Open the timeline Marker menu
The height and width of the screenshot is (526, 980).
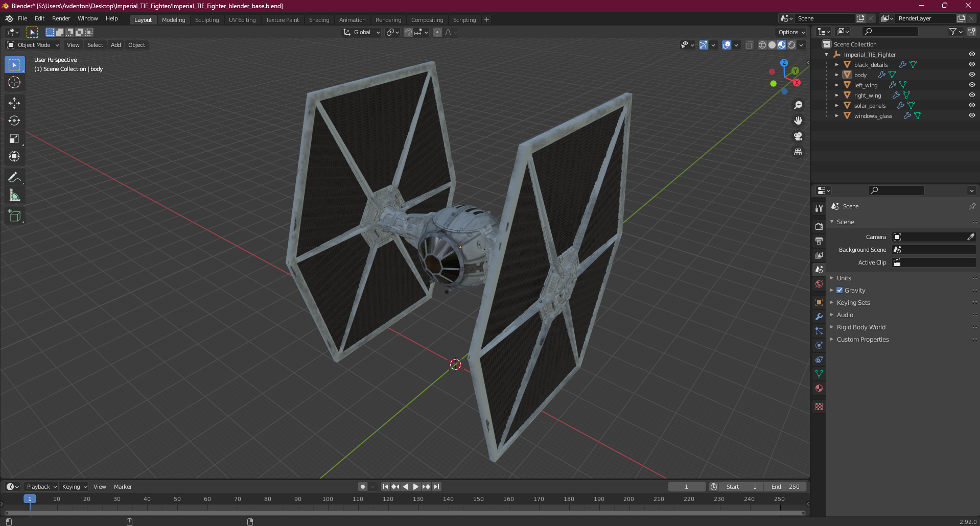pos(123,487)
